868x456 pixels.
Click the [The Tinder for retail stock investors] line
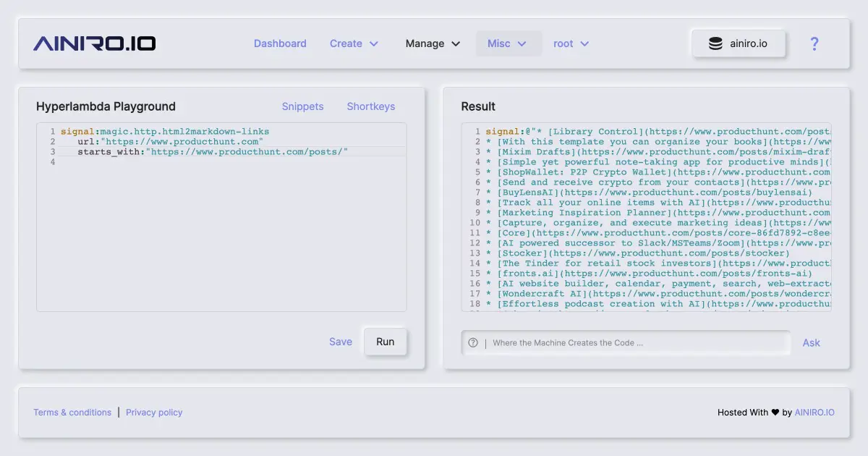pyautogui.click(x=658, y=263)
